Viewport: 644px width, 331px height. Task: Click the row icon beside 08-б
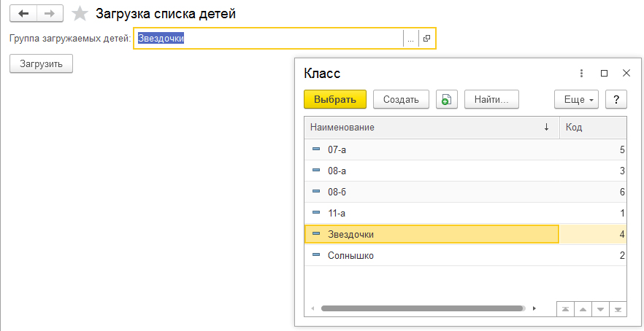(316, 192)
